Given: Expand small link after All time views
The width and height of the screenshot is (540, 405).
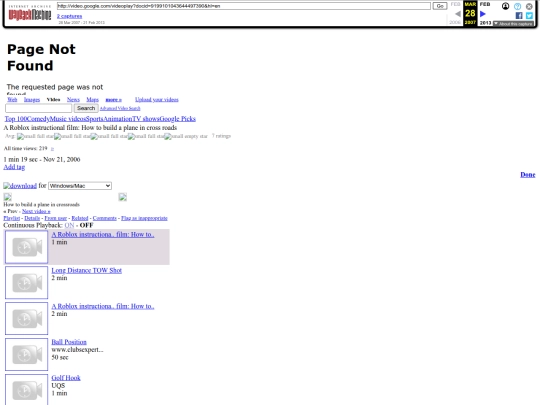Looking at the screenshot, I should pos(52,149).
